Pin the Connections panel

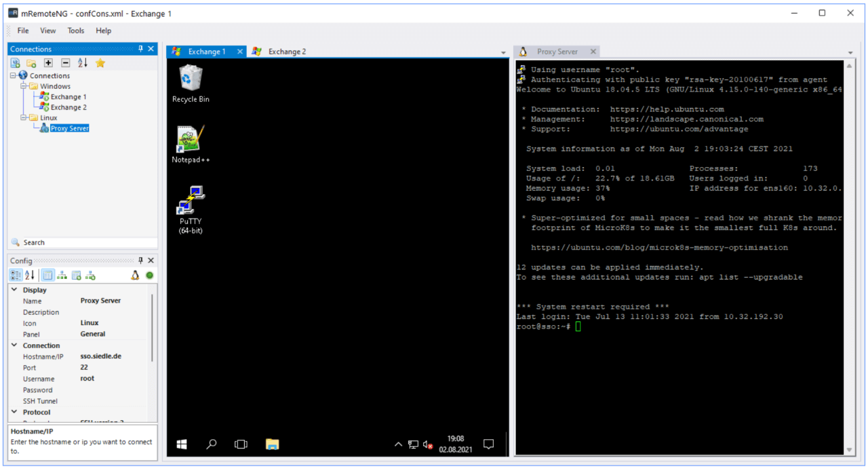click(141, 49)
